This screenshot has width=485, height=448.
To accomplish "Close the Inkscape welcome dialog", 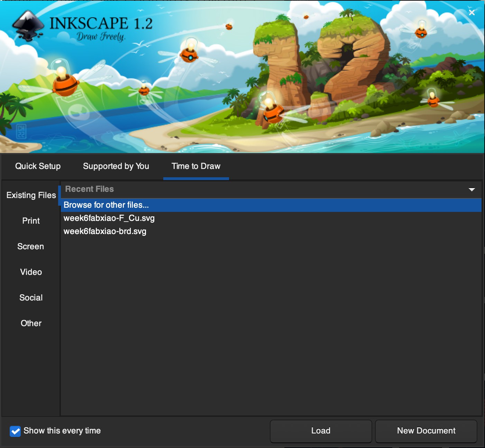I will tap(472, 12).
